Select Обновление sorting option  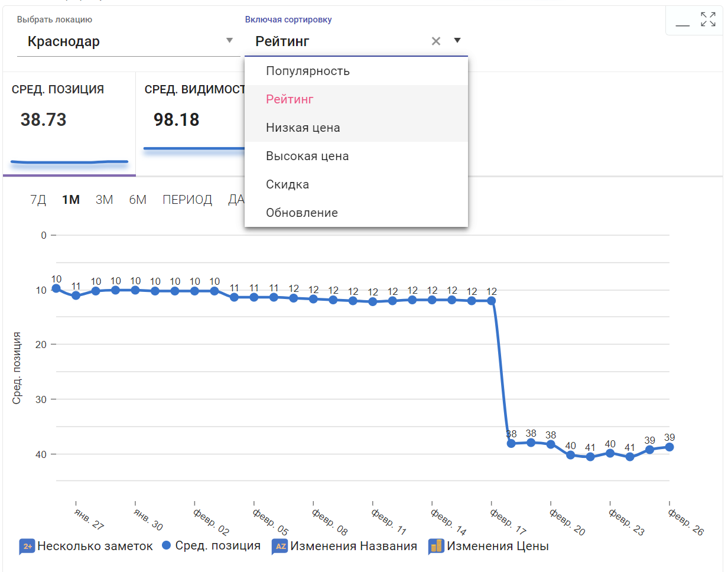[302, 213]
